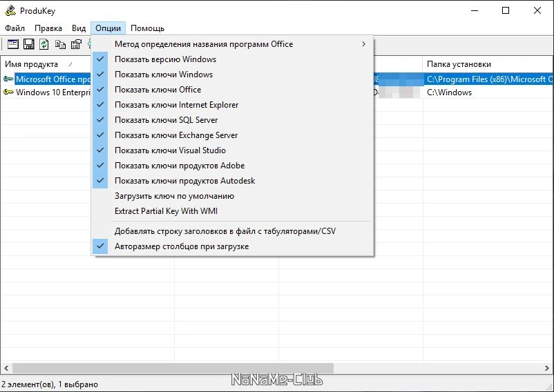Open the Помощь menu
This screenshot has height=392, width=554.
tap(147, 28)
